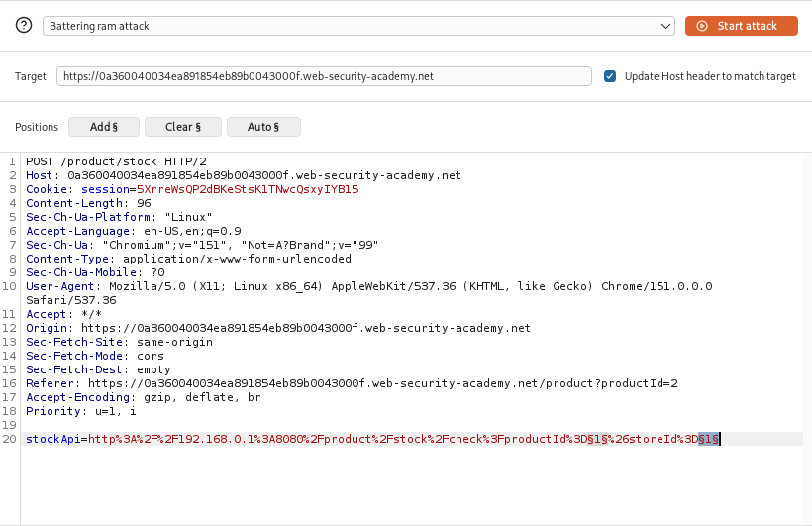Click the stockApi parameter name

click(x=53, y=439)
